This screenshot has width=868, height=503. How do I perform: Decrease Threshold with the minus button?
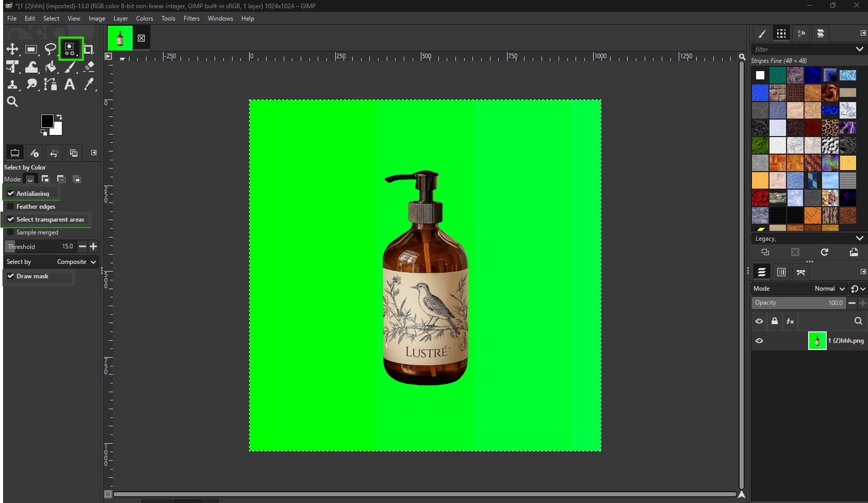[x=83, y=246]
